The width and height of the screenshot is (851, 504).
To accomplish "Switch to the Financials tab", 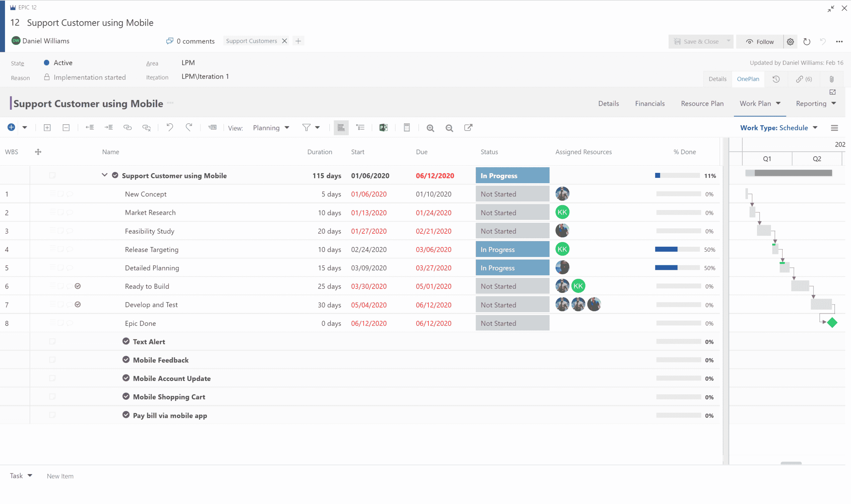I will click(650, 103).
